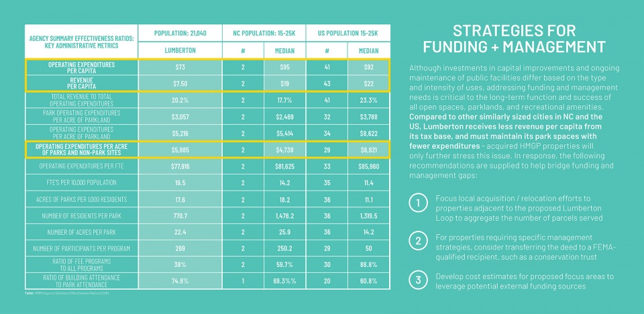This screenshot has height=314, width=644.
Task: Click the Operating Expenditures Per Capita row label
Action: coord(81,67)
